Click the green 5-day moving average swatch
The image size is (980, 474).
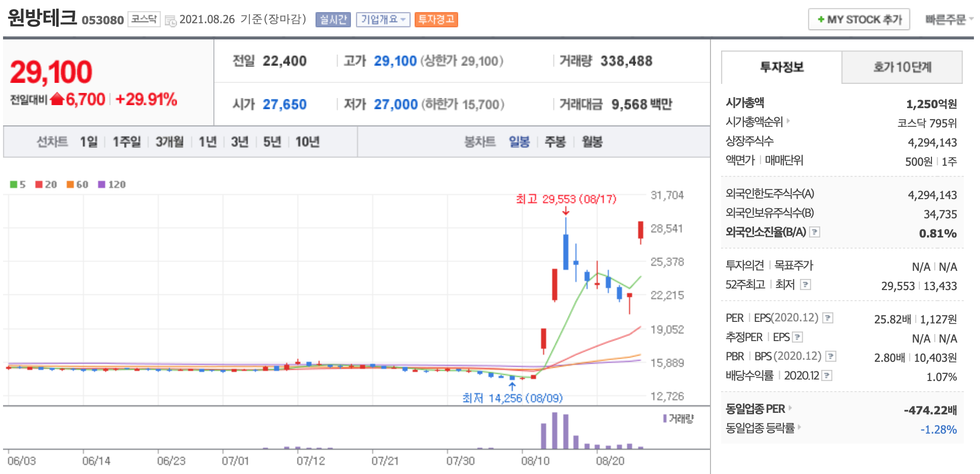pos(14,184)
